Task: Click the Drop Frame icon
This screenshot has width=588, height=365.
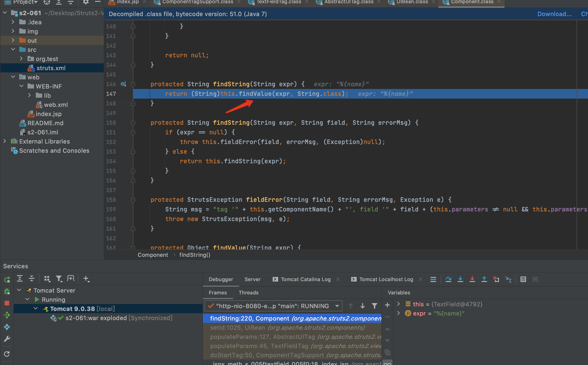Action: pos(496,279)
